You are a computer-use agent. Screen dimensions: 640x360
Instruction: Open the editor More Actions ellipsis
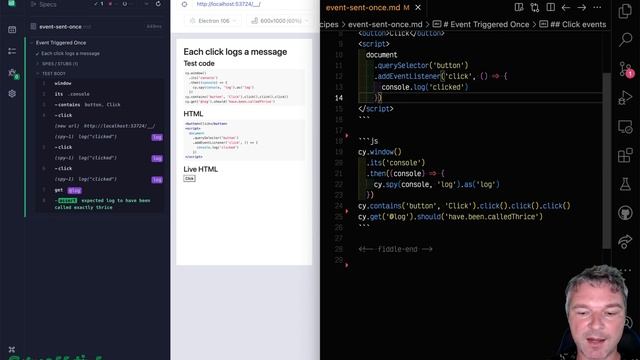[x=597, y=7]
